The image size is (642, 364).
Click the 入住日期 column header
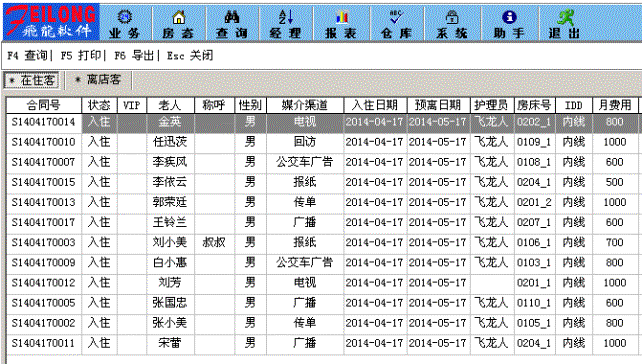coord(375,105)
